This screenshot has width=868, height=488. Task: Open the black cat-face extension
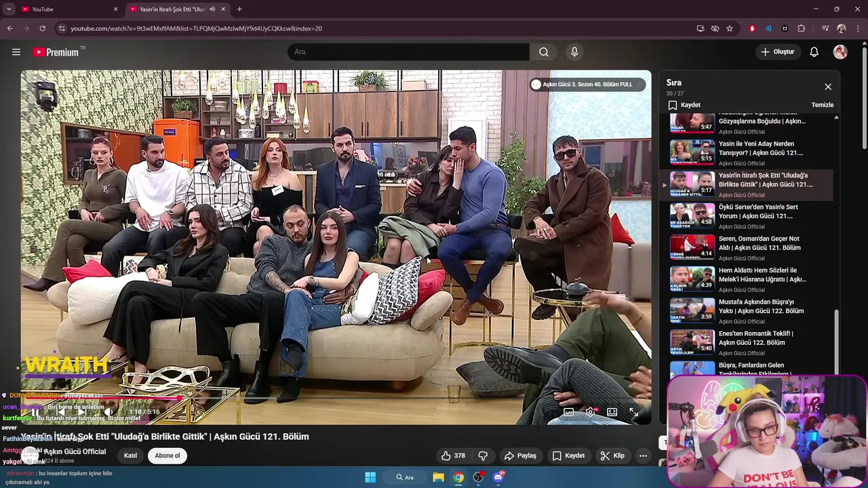(785, 28)
